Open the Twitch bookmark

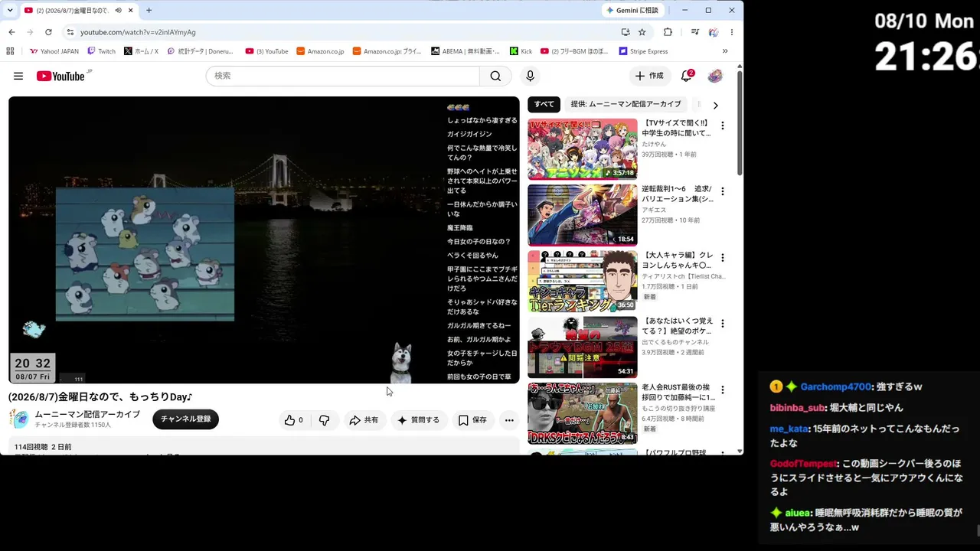click(102, 51)
